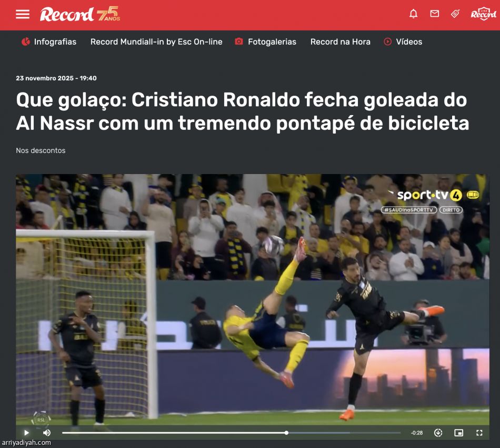Click the Infografias pie chart icon
Image resolution: width=500 pixels, height=448 pixels.
(x=25, y=42)
